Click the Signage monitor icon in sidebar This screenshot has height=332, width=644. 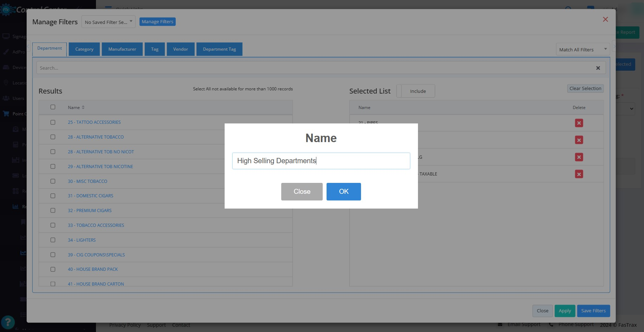(6, 36)
